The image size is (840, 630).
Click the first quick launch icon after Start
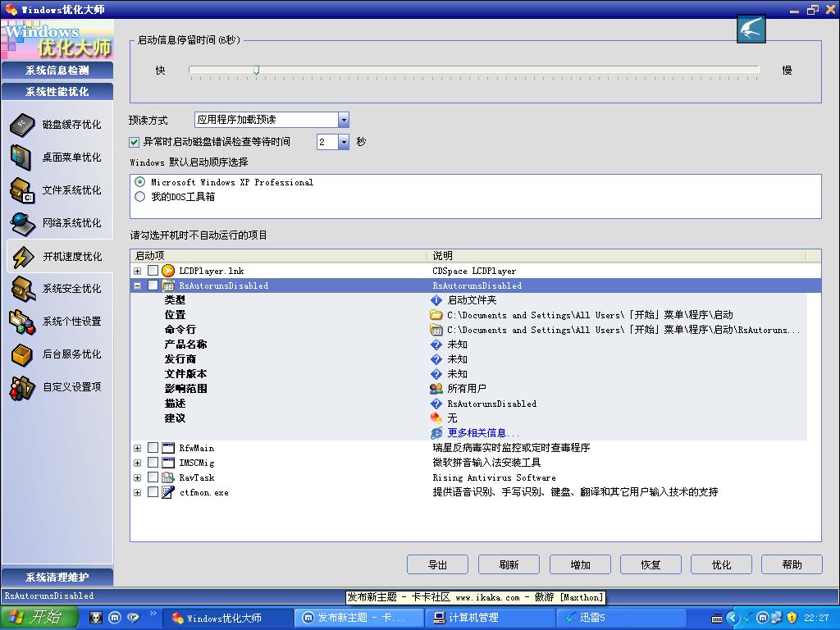click(x=95, y=618)
